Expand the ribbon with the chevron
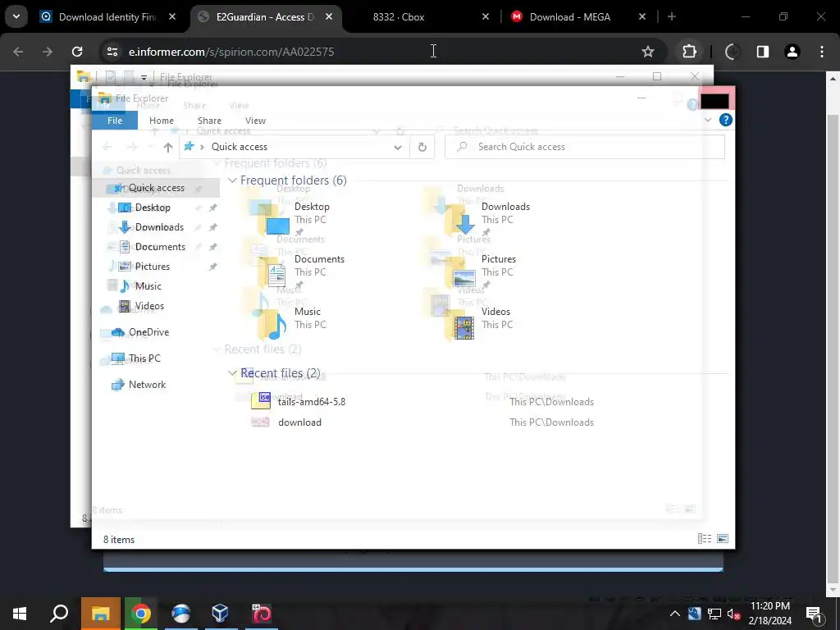 point(708,120)
